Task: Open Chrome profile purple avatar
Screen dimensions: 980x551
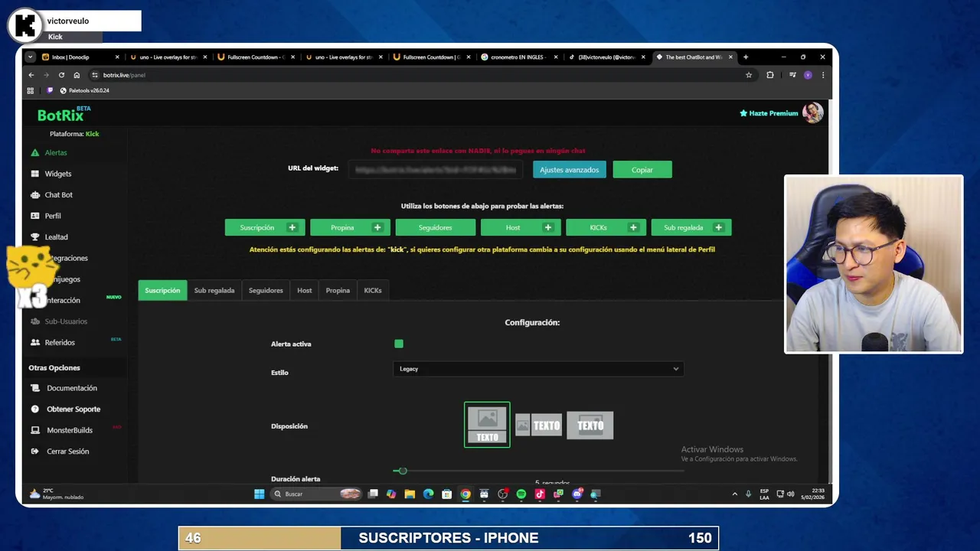Action: pos(808,75)
